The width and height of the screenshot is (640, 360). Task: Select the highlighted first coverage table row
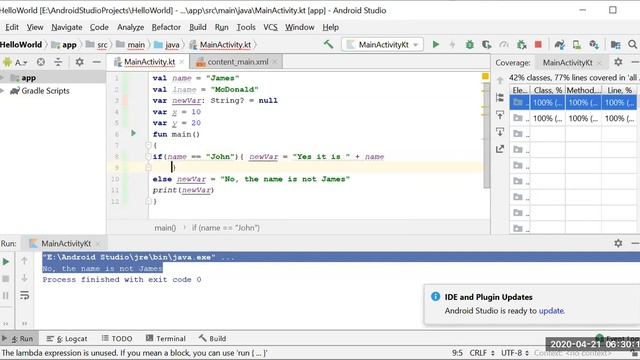573,102
